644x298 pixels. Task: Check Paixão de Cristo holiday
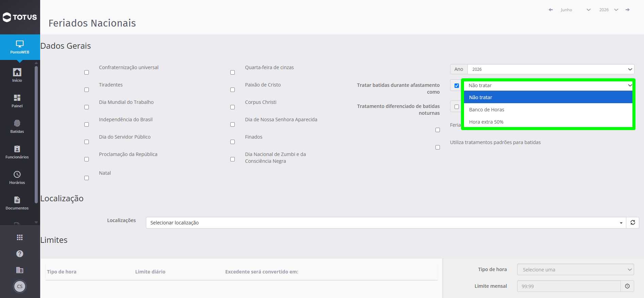pos(232,90)
